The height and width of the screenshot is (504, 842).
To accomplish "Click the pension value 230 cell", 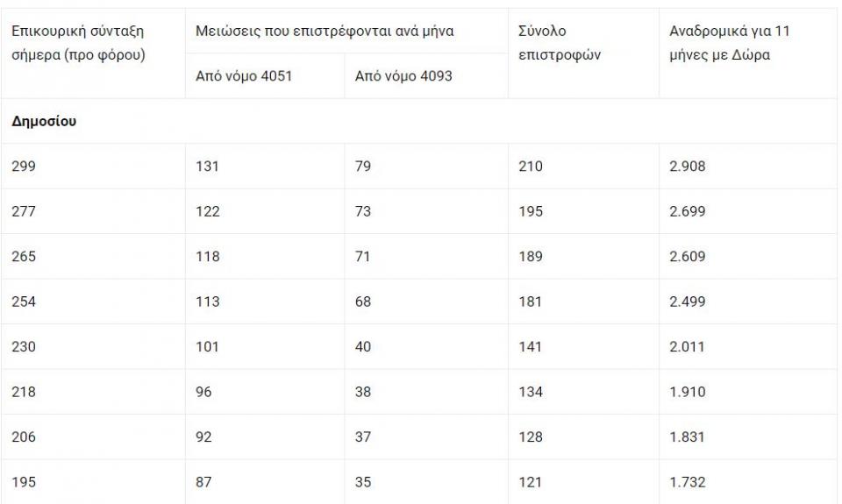I will pos(24,347).
